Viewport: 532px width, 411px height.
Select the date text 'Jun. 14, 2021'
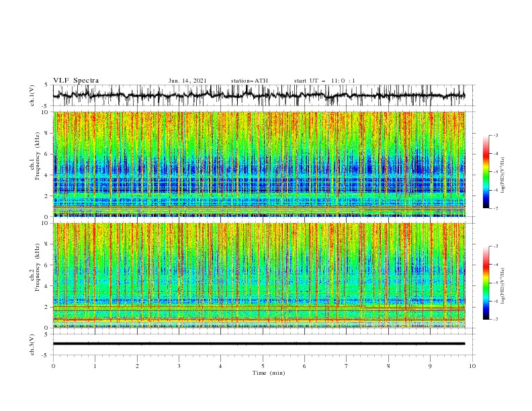point(187,81)
